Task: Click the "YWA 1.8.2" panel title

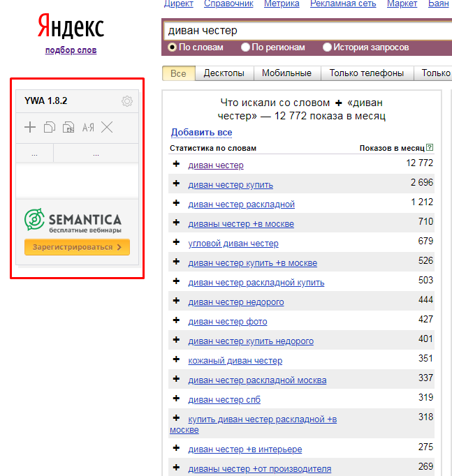Action: (x=46, y=101)
